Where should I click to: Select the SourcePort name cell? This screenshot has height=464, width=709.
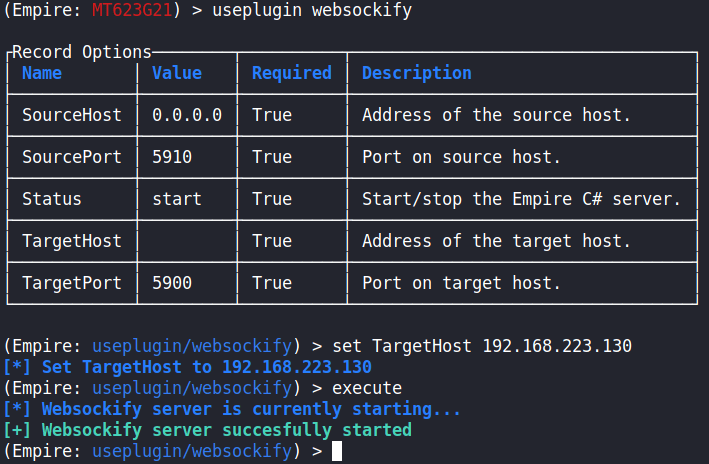pos(72,157)
